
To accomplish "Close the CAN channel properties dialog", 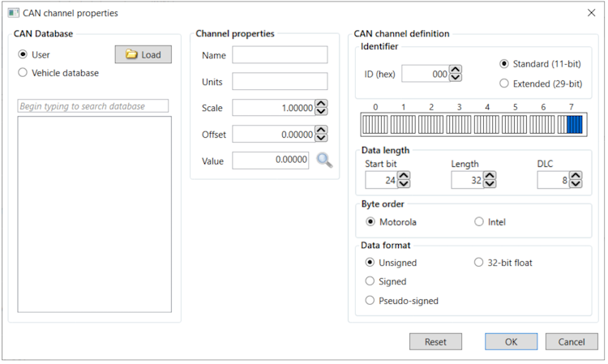I will tap(591, 13).
